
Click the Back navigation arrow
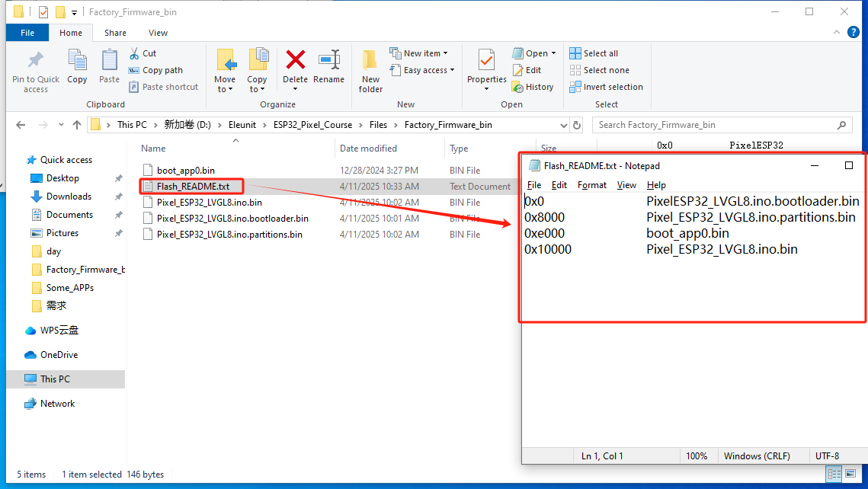coord(21,125)
